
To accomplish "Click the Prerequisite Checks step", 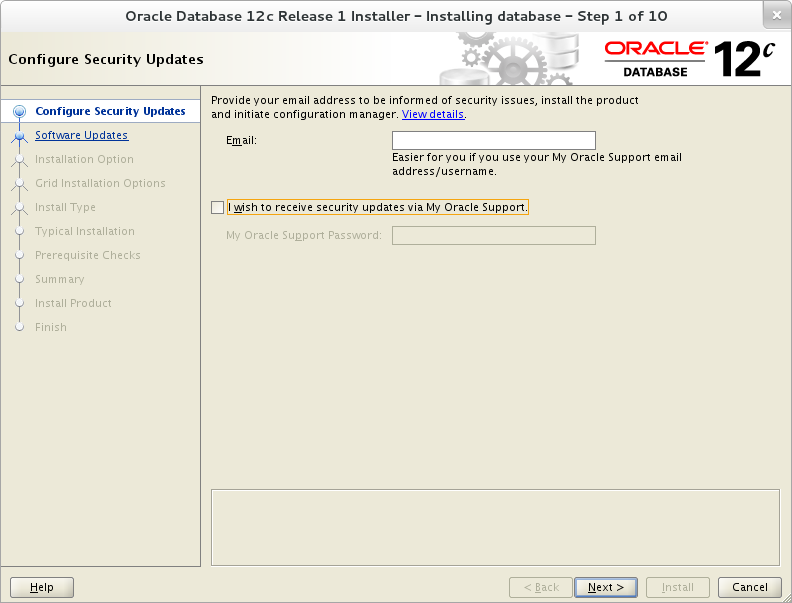I will [88, 256].
